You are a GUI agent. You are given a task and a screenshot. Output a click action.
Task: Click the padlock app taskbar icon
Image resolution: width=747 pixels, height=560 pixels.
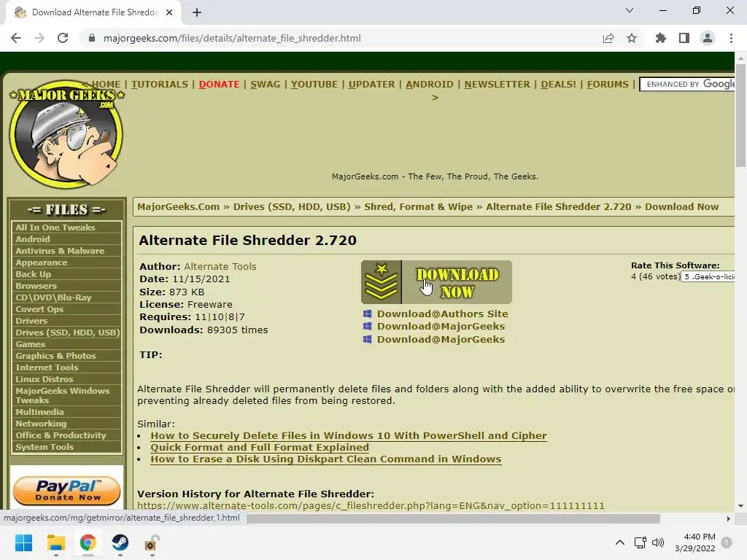(152, 542)
